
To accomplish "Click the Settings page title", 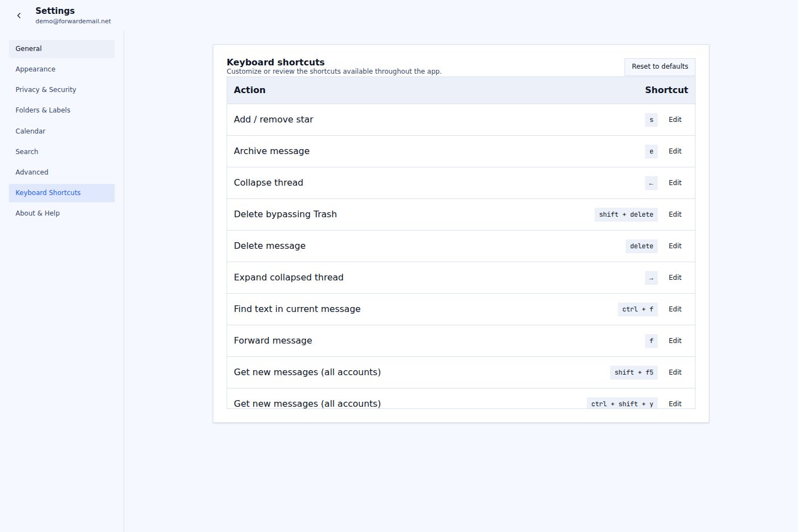I will point(55,11).
